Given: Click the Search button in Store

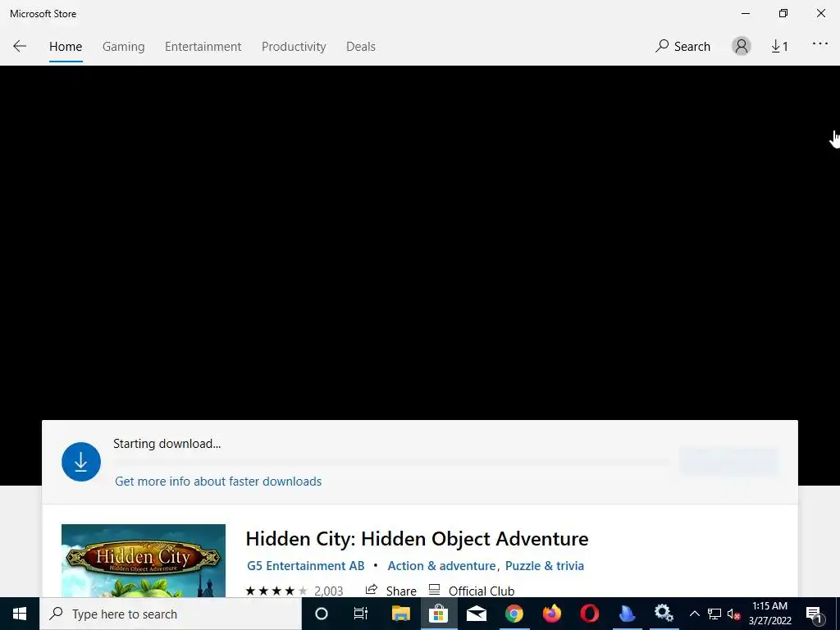Looking at the screenshot, I should (x=683, y=47).
